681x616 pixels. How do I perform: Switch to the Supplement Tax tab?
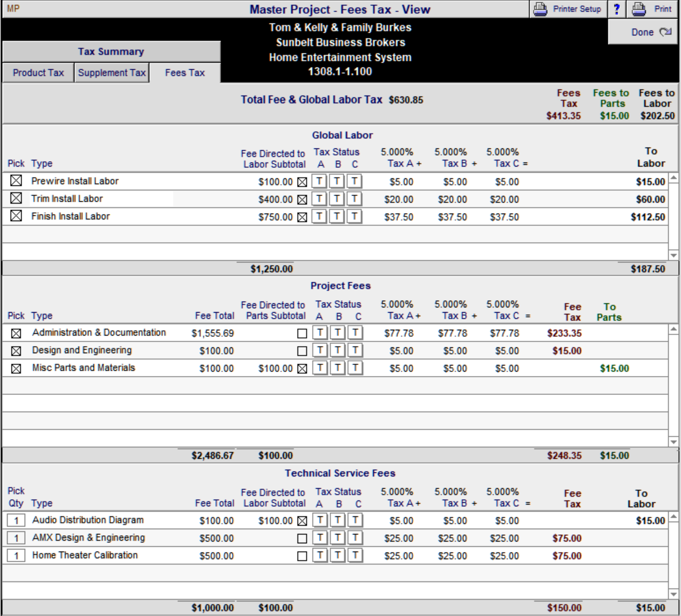[x=112, y=73]
